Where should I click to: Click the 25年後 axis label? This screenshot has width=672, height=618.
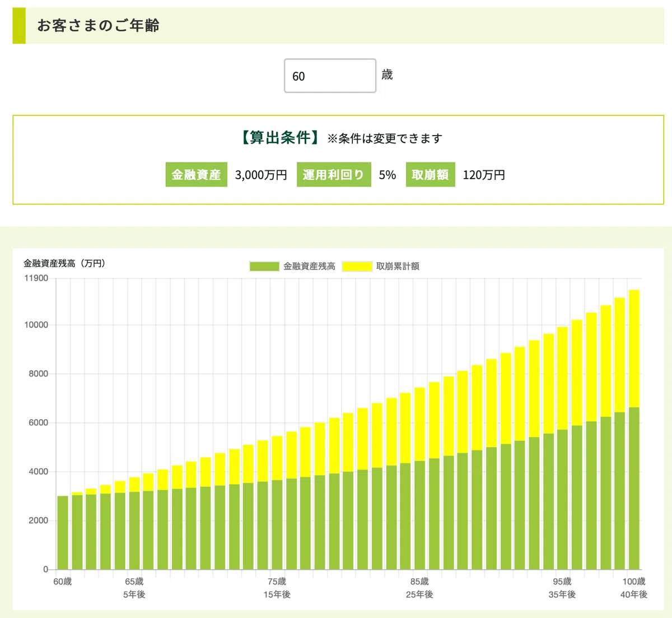[419, 594]
